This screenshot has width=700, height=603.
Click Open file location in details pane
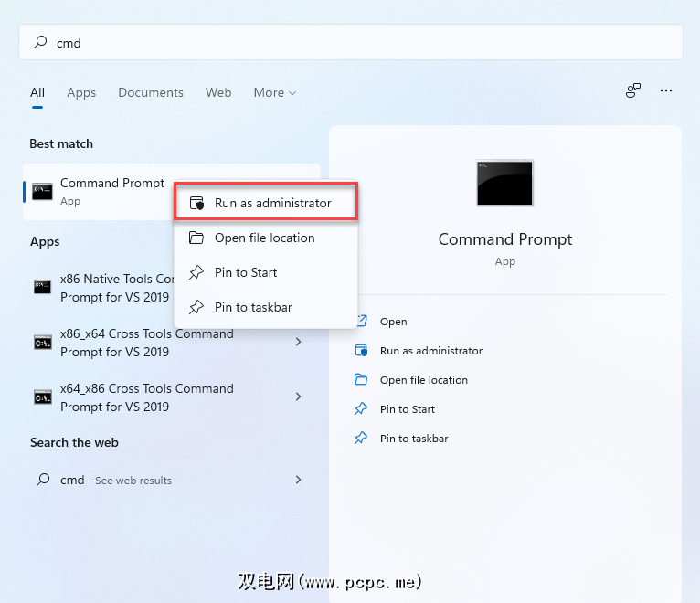[x=424, y=380]
